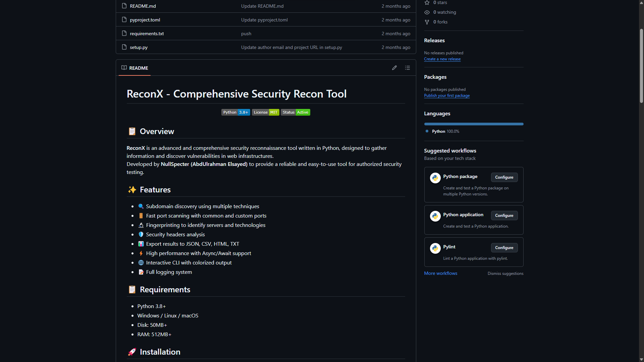Screen dimensions: 644x362
Task: Click 'Publish your first package' link
Action: [446, 96]
